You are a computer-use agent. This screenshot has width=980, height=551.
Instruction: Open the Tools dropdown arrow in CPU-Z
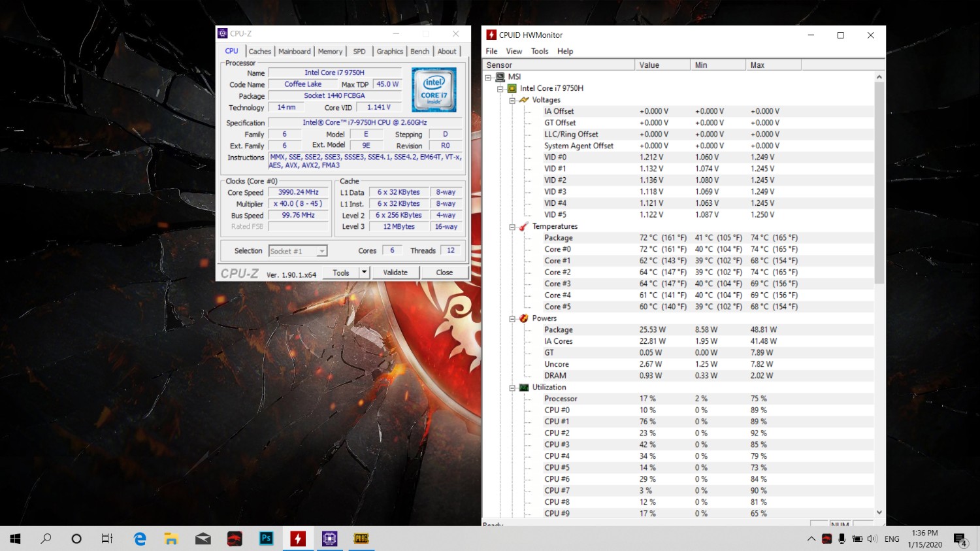coord(365,273)
